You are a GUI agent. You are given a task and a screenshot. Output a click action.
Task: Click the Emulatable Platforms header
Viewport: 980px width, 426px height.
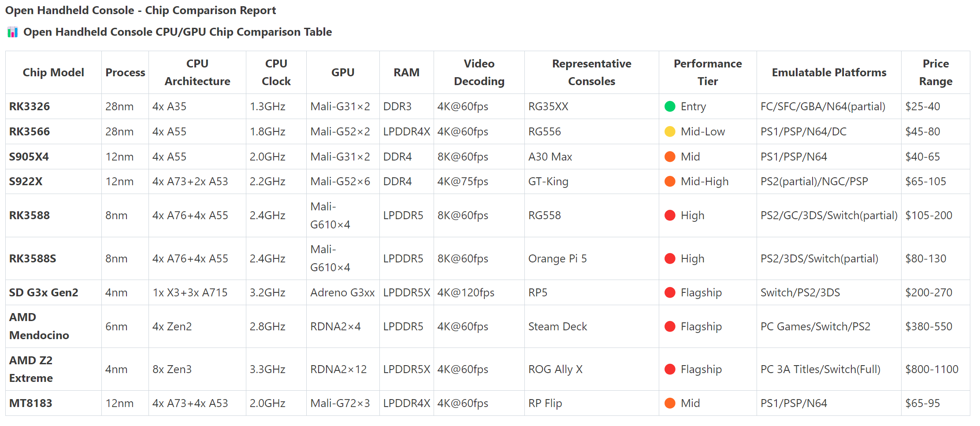pos(828,72)
